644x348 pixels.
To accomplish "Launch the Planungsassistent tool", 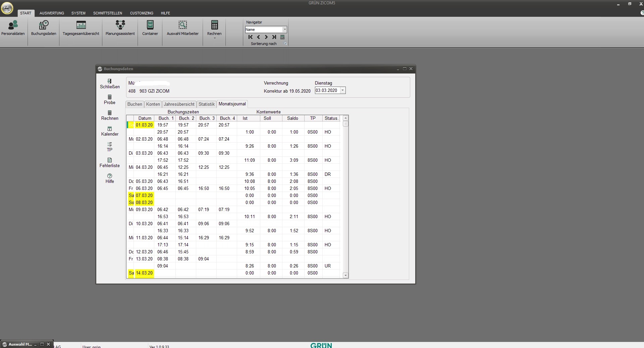I will click(x=120, y=28).
